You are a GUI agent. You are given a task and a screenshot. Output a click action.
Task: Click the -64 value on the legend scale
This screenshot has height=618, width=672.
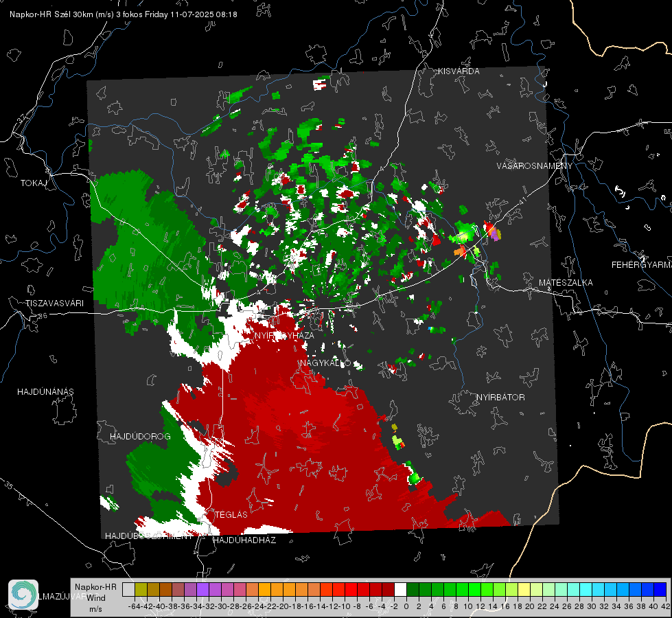[135, 606]
